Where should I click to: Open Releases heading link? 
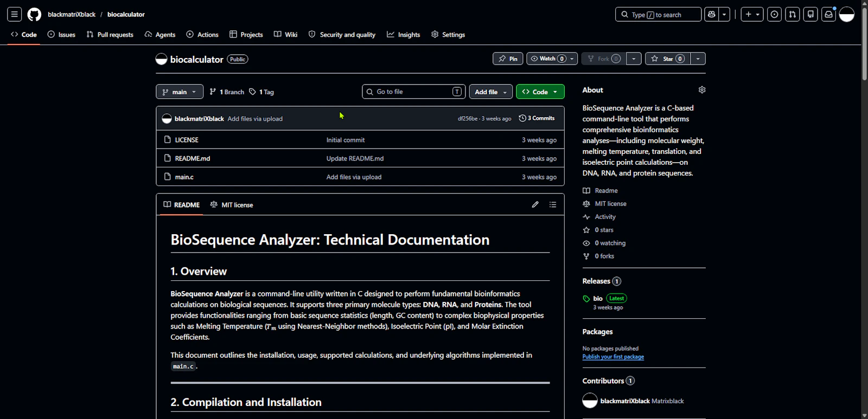(602, 281)
